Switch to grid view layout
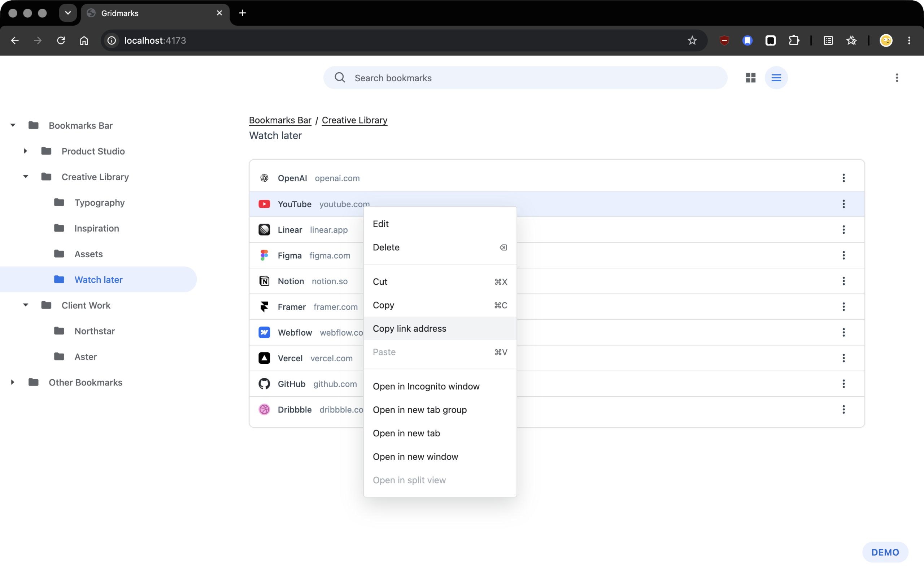The width and height of the screenshot is (924, 578). tap(750, 78)
